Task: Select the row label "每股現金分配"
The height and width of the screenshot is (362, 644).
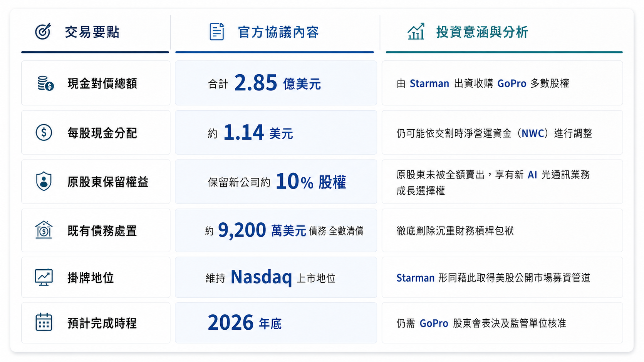Action: tap(102, 133)
